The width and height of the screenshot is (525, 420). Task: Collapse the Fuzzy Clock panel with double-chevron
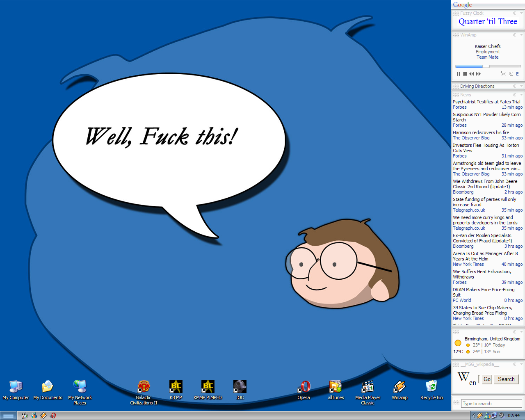[514, 13]
